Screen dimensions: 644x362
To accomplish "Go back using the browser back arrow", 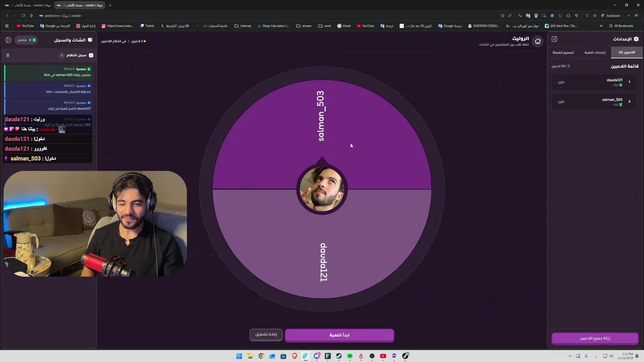I will tap(7, 16).
